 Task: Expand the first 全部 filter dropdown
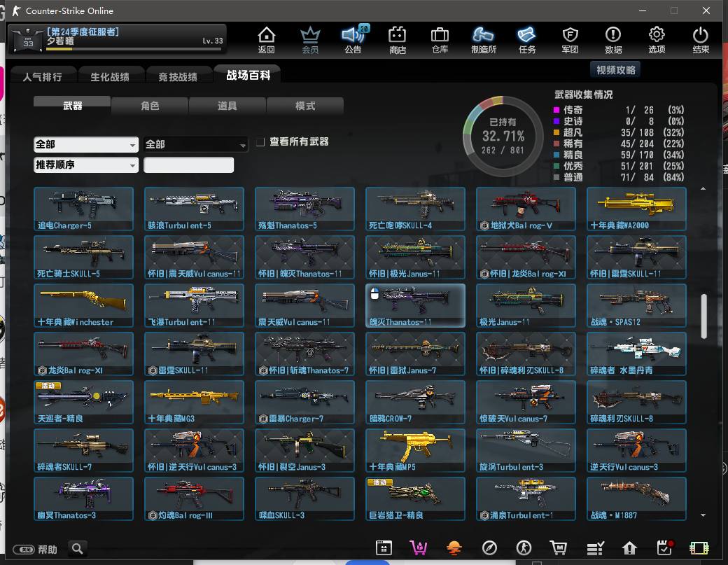pos(85,144)
